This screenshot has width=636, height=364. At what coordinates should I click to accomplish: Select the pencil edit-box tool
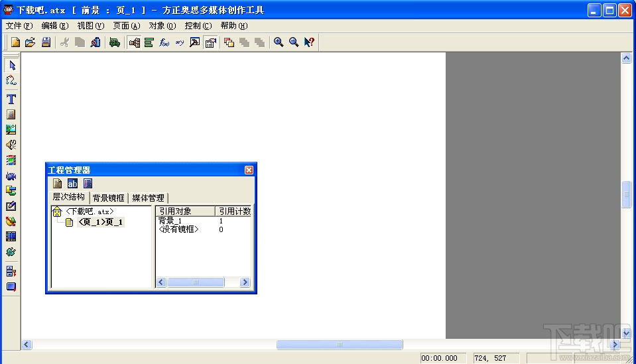[11, 206]
